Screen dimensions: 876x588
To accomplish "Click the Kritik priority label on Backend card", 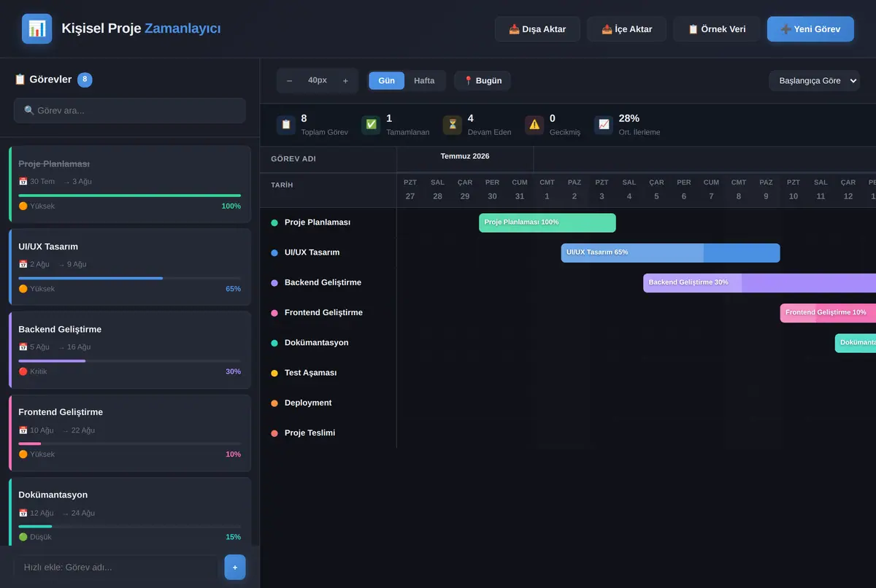I will [33, 371].
